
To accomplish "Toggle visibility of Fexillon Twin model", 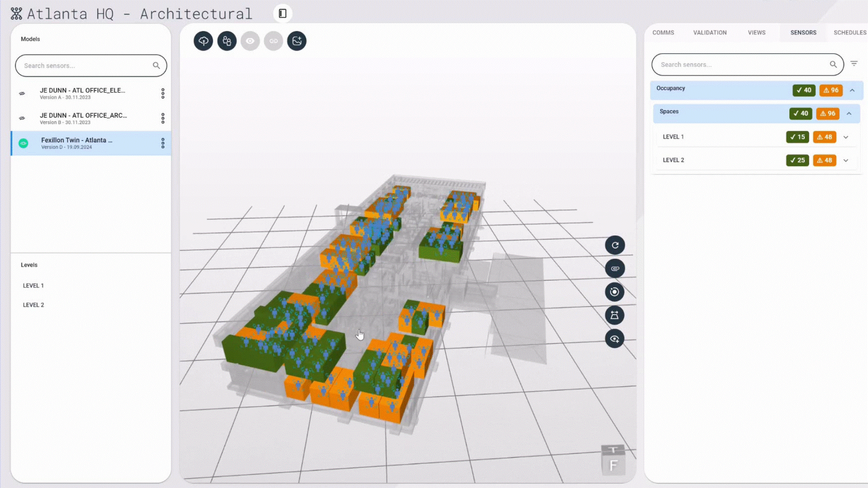I will (x=24, y=143).
